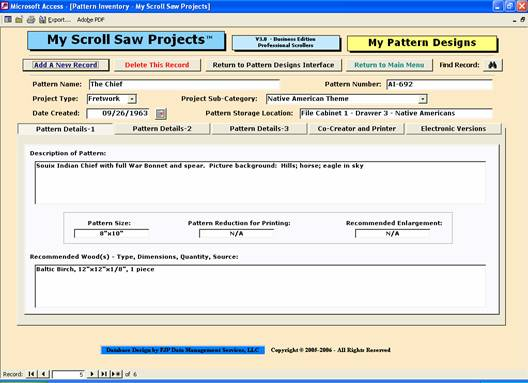The width and height of the screenshot is (528, 383).
Task: Go to first record navigation arrow
Action: click(31, 374)
